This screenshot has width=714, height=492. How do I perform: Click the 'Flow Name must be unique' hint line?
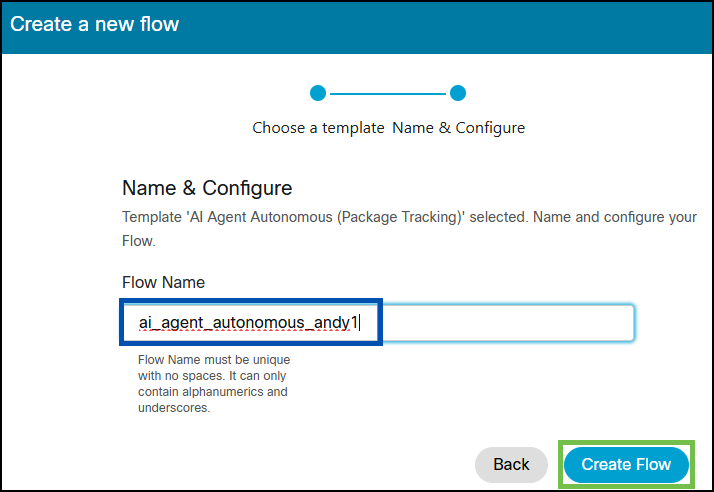[x=220, y=359]
